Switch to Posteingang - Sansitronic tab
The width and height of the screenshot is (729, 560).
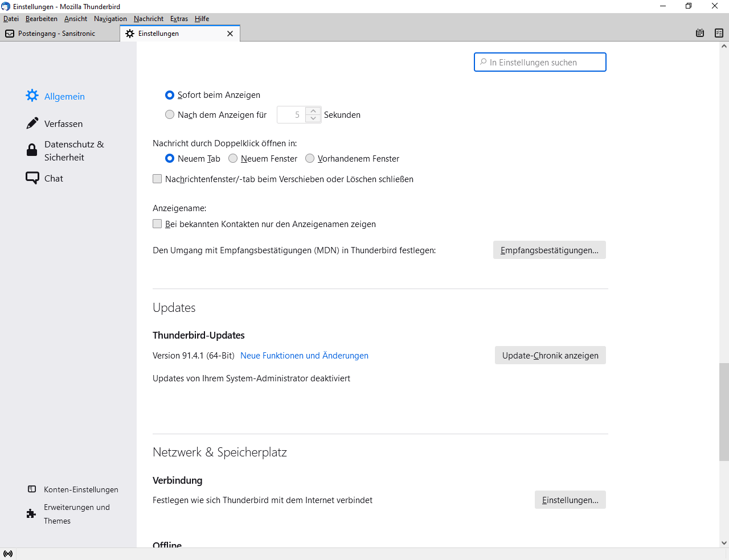[60, 34]
